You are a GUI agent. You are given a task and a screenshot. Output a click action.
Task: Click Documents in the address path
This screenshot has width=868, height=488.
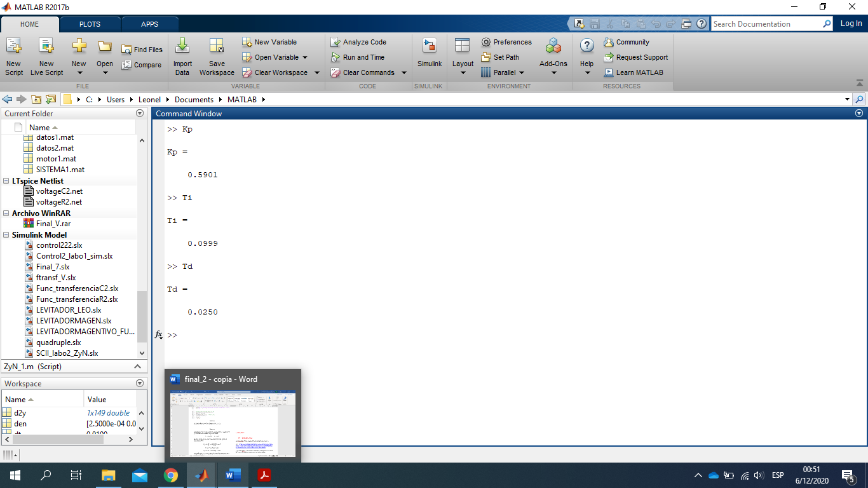(193, 100)
